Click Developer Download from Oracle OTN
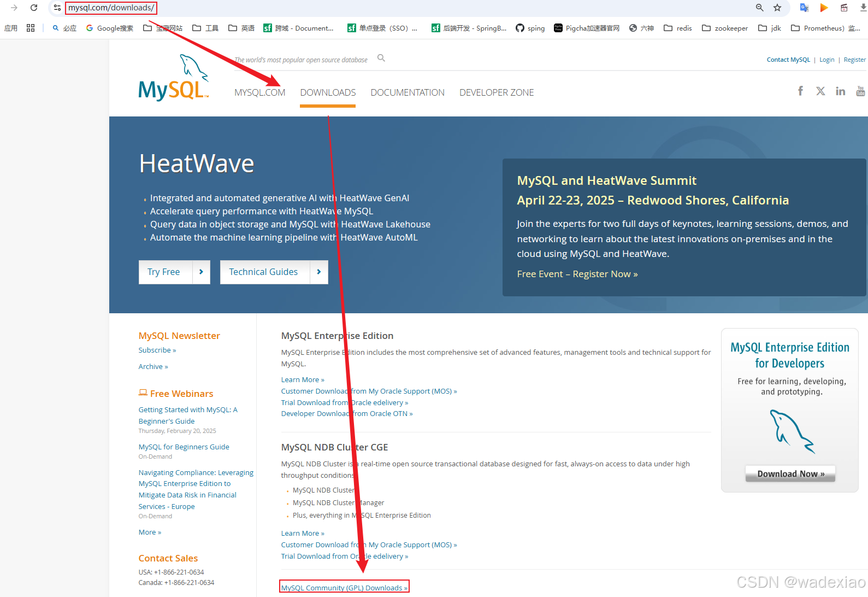868x597 pixels. coord(347,413)
